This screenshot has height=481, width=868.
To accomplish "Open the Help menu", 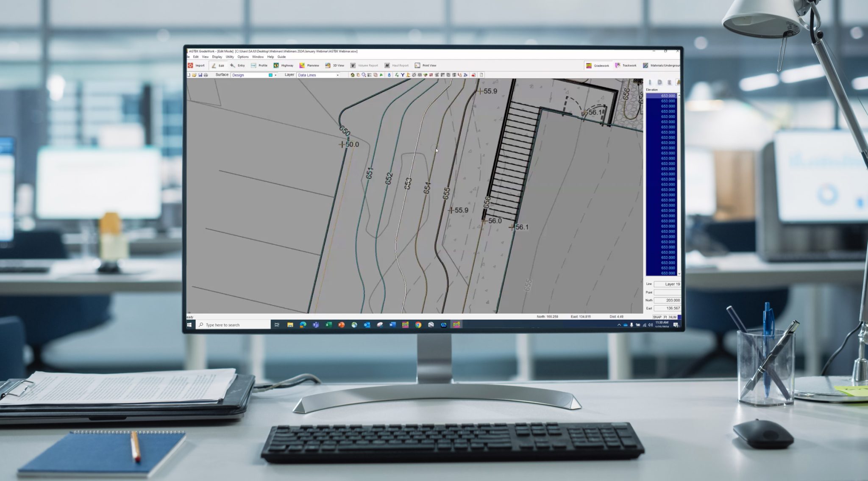I will (270, 57).
